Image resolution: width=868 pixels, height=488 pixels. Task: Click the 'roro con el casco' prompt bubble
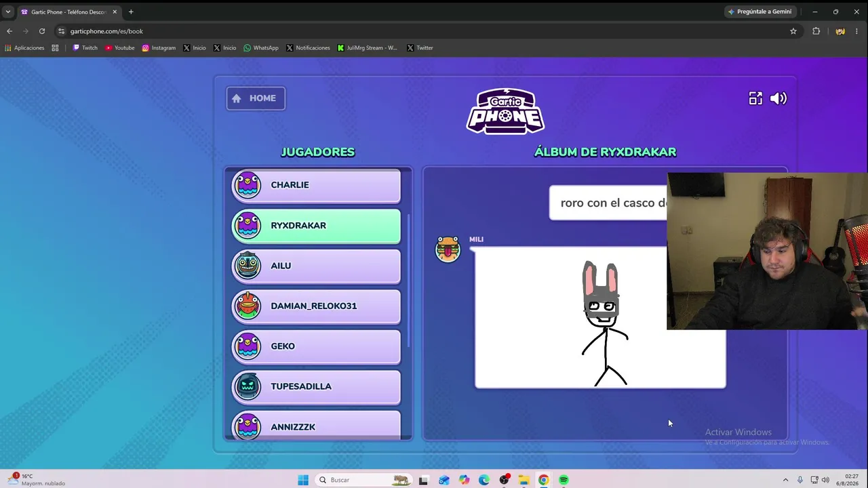tap(608, 203)
